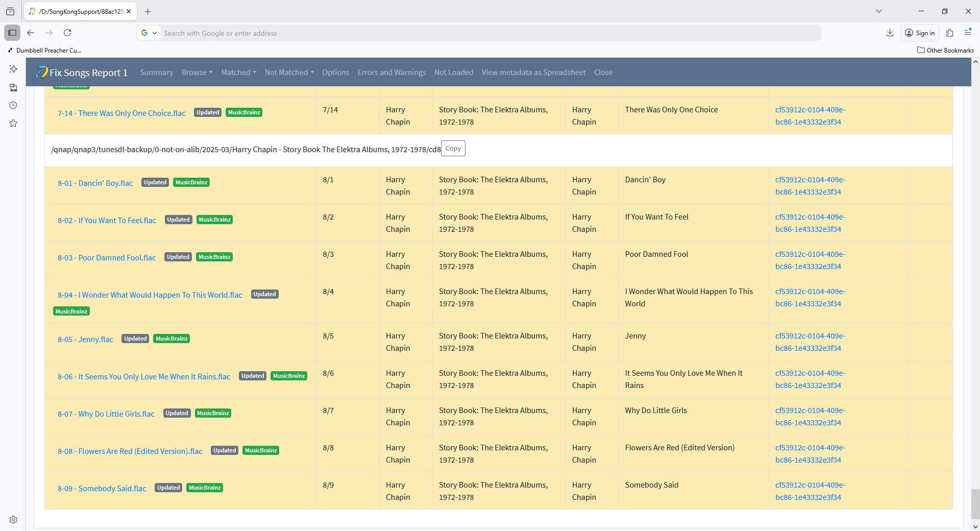This screenshot has width=980, height=531.
Task: Open the 8-05 - Jenny.flac link
Action: coord(85,340)
